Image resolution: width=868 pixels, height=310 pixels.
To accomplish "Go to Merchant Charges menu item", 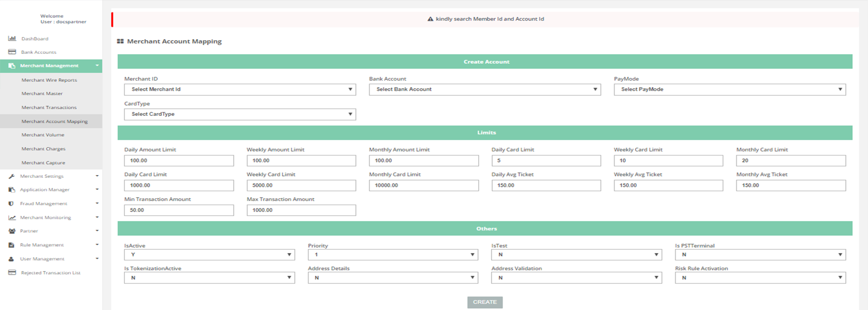I will (43, 149).
